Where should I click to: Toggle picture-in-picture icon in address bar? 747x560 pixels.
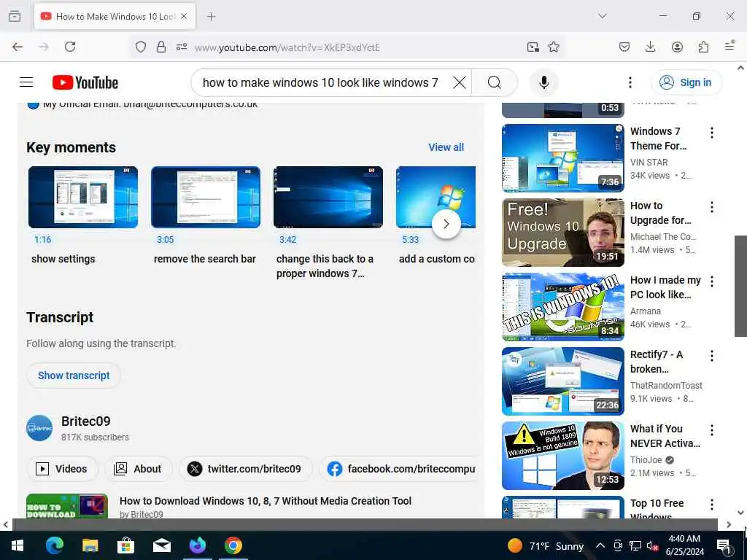tap(533, 47)
